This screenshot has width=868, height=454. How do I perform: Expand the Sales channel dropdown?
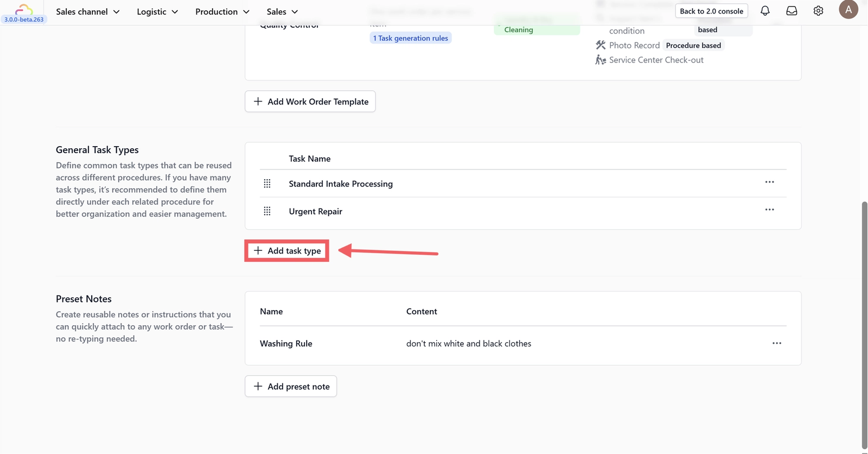click(88, 11)
